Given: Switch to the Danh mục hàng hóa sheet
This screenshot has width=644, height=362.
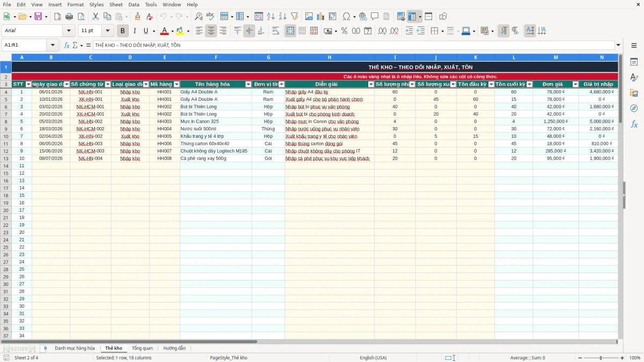Looking at the screenshot, I should (75, 349).
